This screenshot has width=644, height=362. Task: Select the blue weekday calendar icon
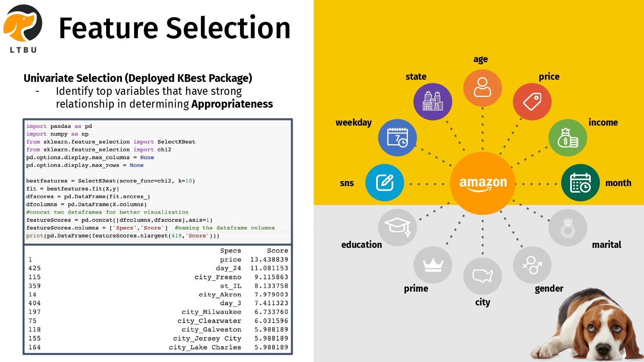pyautogui.click(x=397, y=138)
